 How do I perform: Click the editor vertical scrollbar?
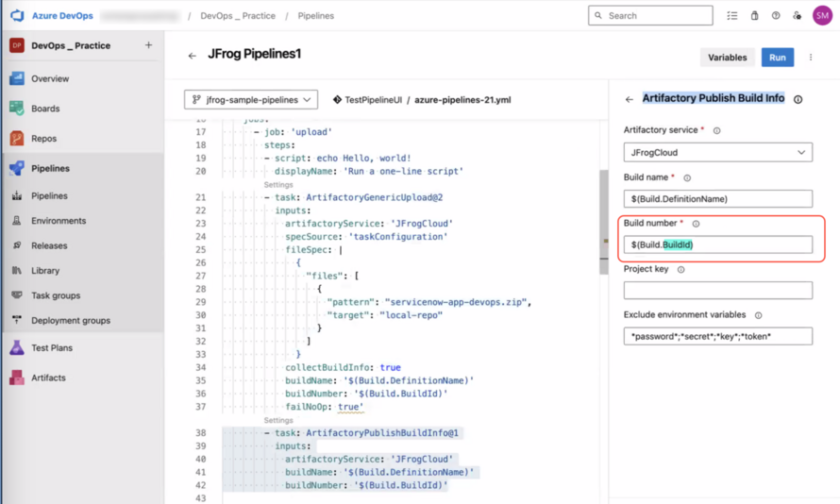tap(604, 223)
